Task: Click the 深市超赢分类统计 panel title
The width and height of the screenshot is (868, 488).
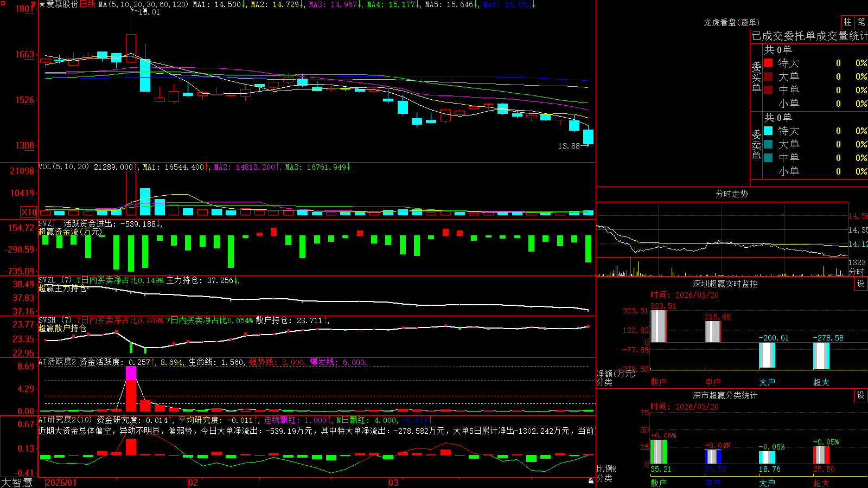Action: tap(725, 395)
